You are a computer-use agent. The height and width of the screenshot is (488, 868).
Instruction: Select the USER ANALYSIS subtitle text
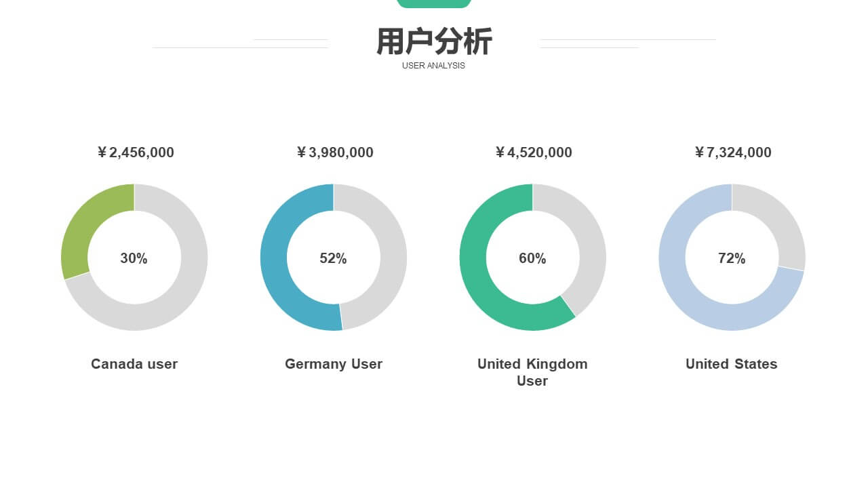[434, 66]
